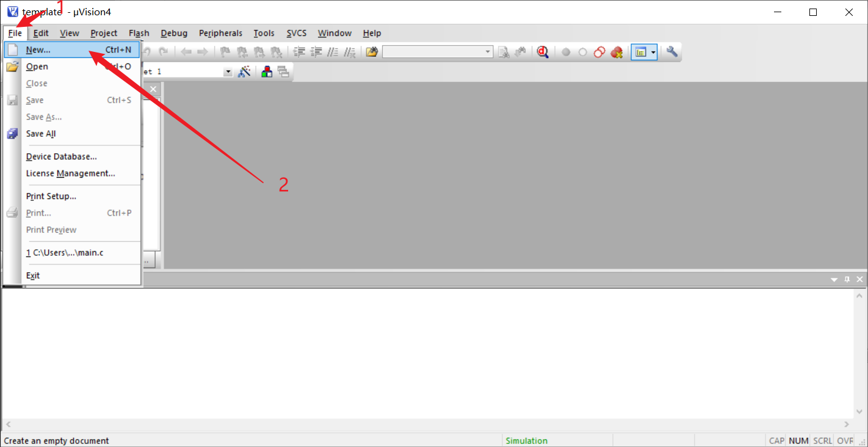Close the Project panel with its X
The height and width of the screenshot is (447, 868).
pyautogui.click(x=153, y=89)
